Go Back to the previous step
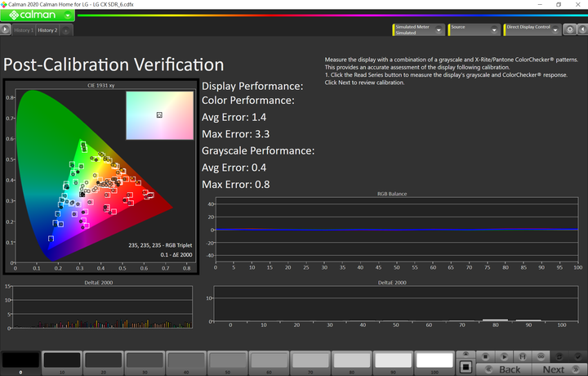This screenshot has width=588, height=376. click(x=504, y=369)
